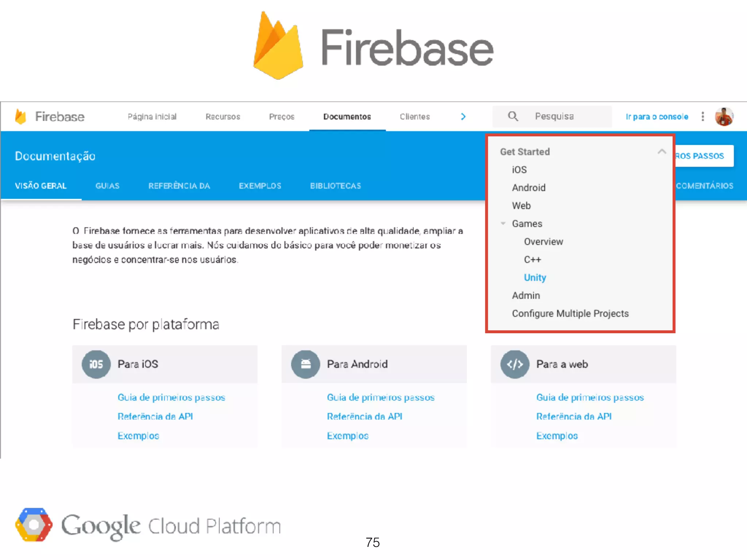
Task: Collapse the Get Started section chevron
Action: tap(662, 152)
